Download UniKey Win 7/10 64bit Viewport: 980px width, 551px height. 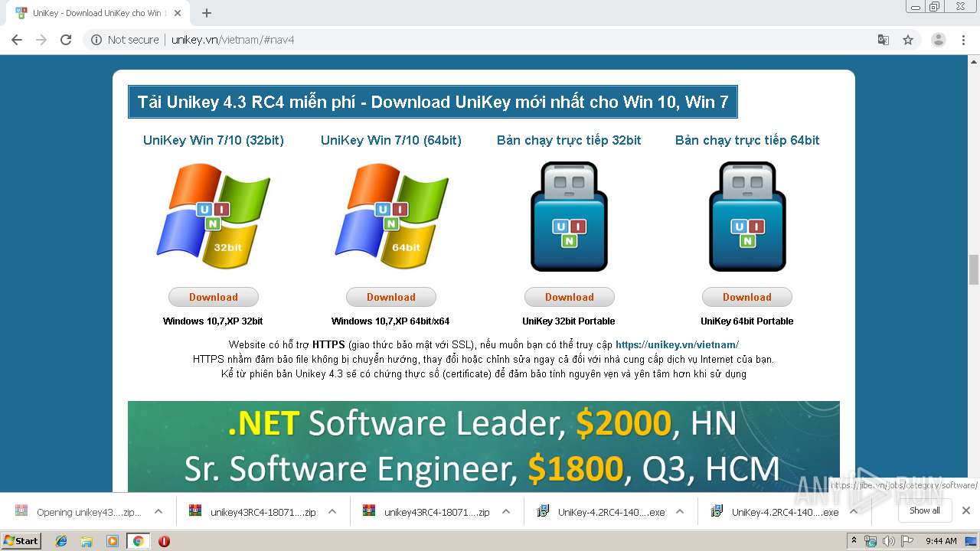pyautogui.click(x=391, y=297)
